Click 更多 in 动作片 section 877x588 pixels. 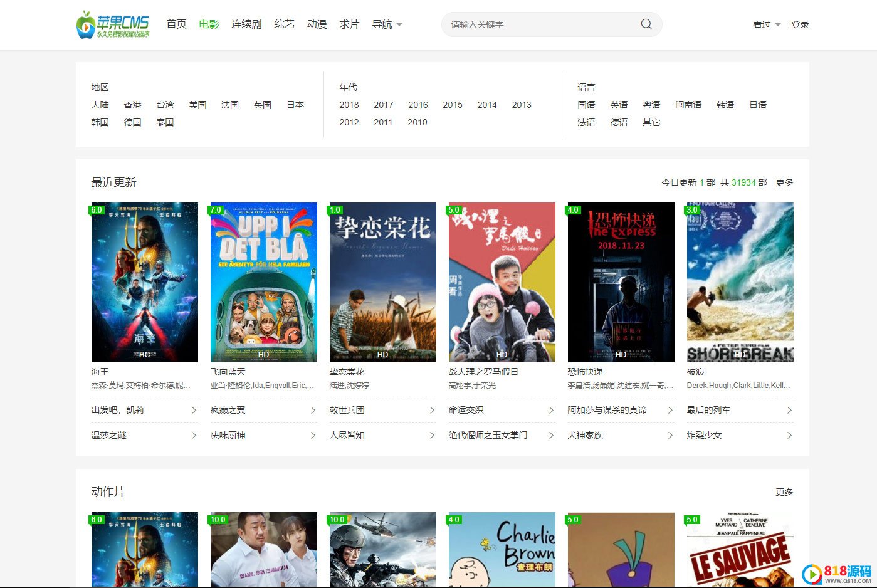tap(784, 492)
